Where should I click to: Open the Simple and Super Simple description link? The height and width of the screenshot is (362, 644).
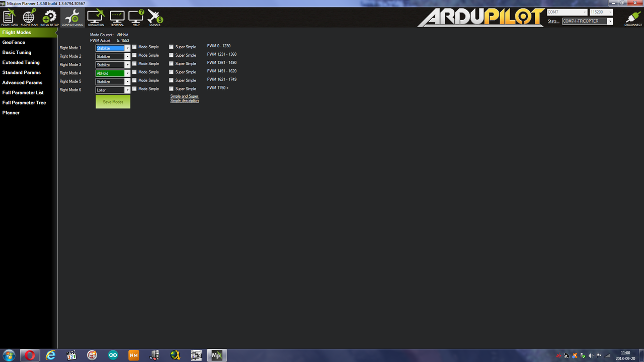tap(185, 99)
